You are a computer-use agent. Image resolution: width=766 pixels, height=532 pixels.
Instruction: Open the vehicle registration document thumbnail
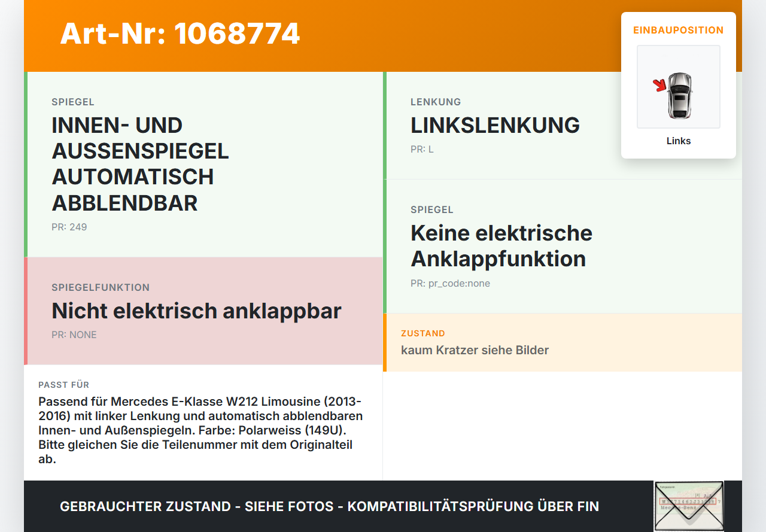(x=689, y=506)
